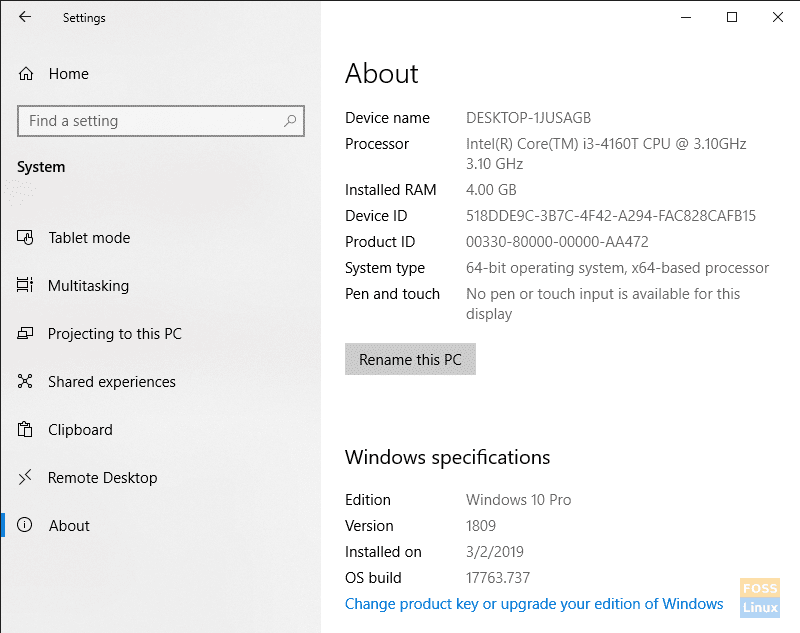Screen dimensions: 800x633
Task: Click the Device ID label
Action: pos(376,216)
